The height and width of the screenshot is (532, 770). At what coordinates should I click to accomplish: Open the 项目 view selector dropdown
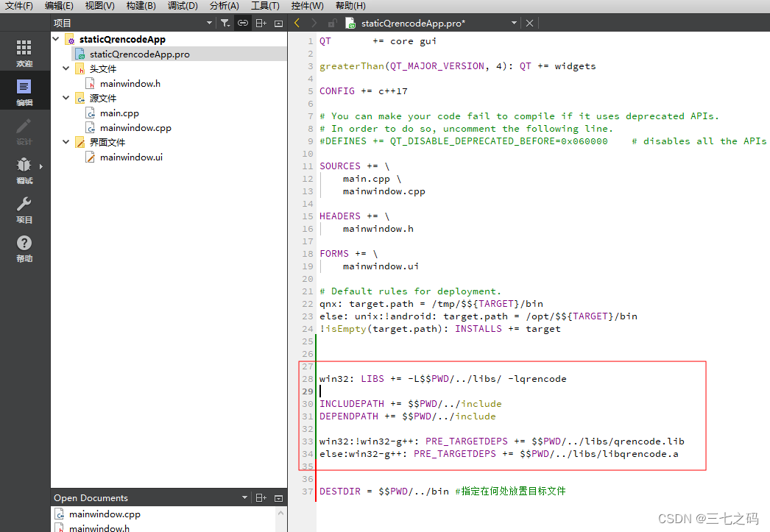pos(209,23)
